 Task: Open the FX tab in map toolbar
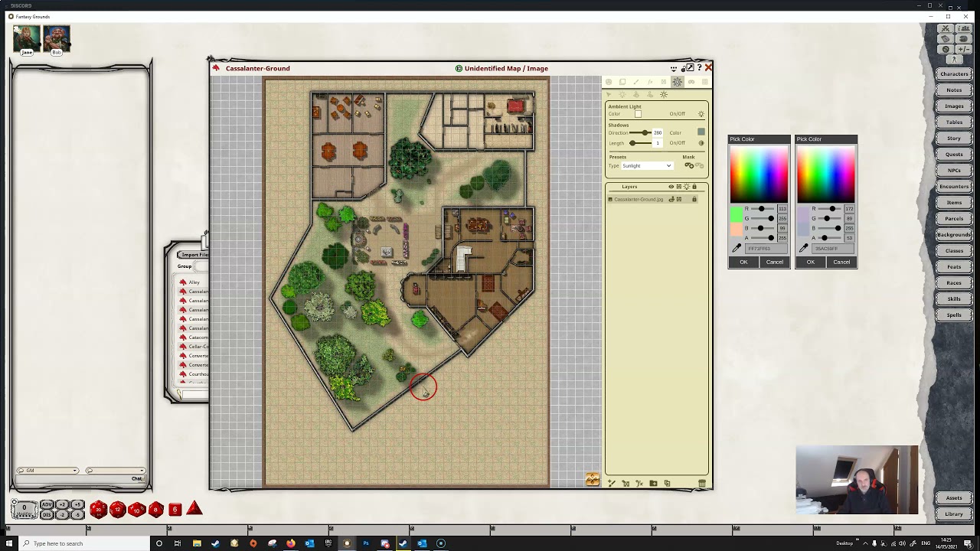coord(650,82)
